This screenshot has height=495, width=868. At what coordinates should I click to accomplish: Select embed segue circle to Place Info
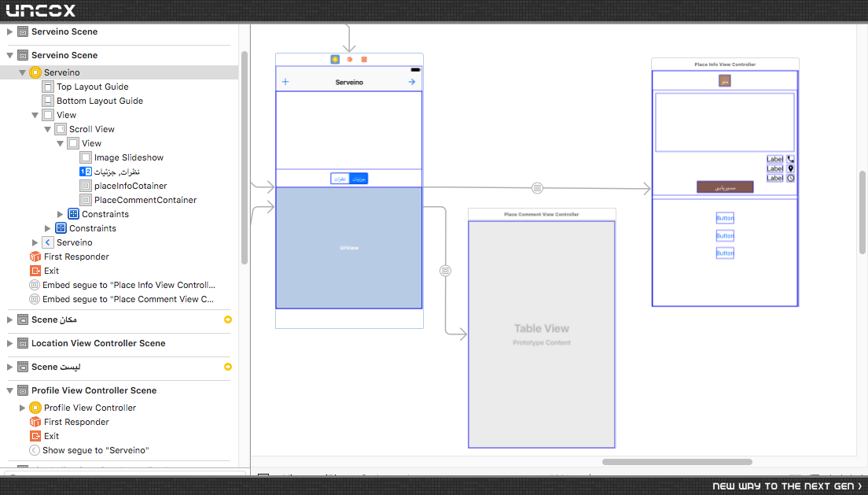pyautogui.click(x=537, y=188)
